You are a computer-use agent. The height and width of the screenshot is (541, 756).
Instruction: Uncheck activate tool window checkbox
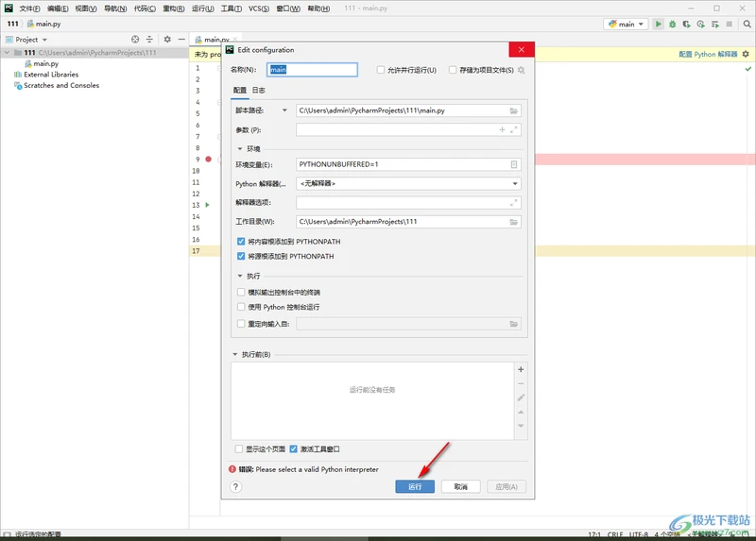pyautogui.click(x=293, y=449)
